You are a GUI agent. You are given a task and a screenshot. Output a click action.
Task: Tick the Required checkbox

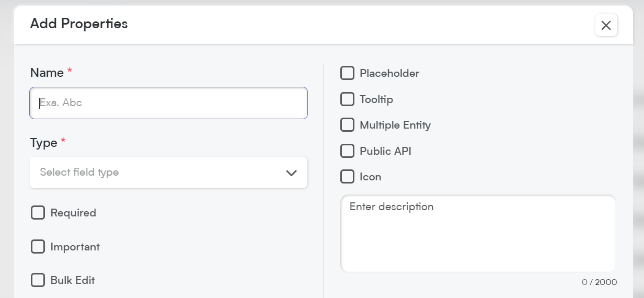coord(38,213)
